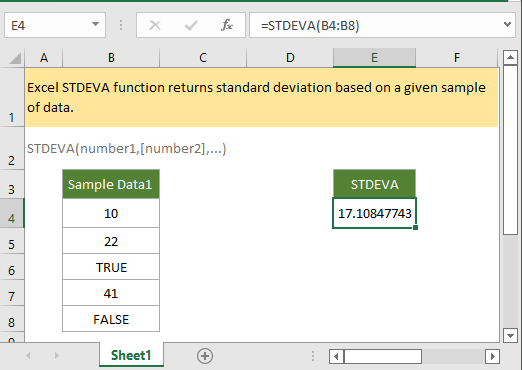Image resolution: width=522 pixels, height=370 pixels.
Task: Select column F header
Action: [457, 58]
